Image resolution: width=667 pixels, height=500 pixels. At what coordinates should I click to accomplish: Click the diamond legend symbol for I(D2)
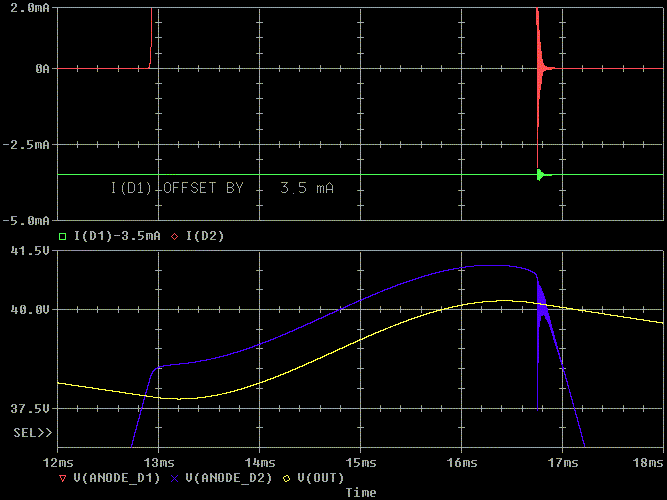(174, 237)
